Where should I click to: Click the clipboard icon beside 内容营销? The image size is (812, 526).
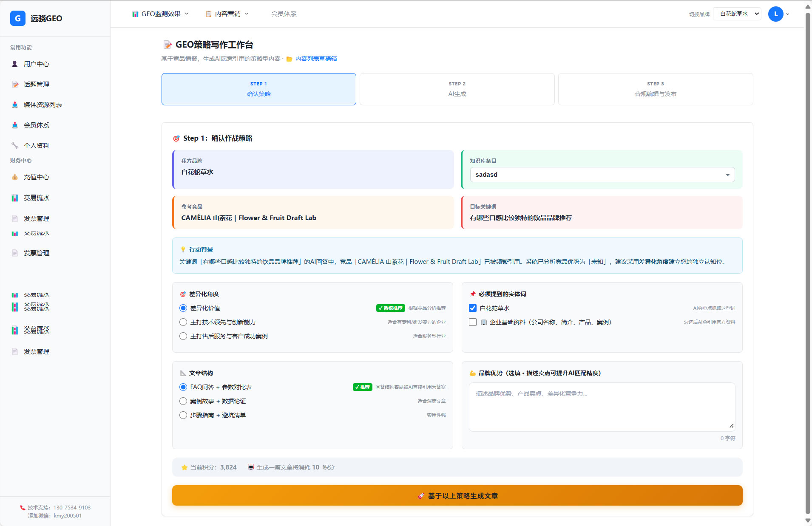click(x=209, y=14)
